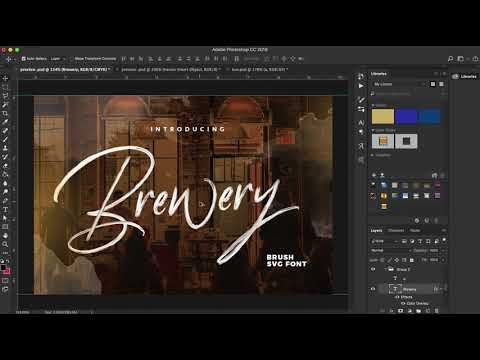Click the create new group folder icon
480x360 pixels.
pyautogui.click(x=419, y=311)
